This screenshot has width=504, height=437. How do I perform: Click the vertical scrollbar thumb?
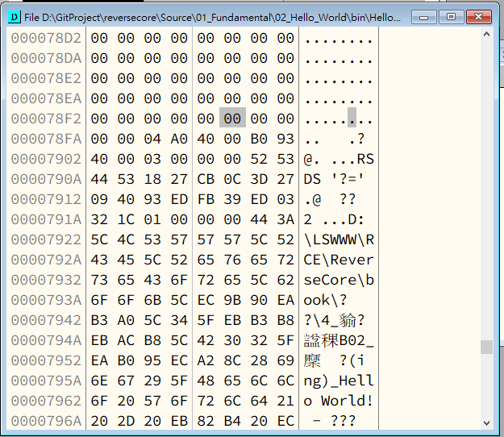pyautogui.click(x=486, y=347)
